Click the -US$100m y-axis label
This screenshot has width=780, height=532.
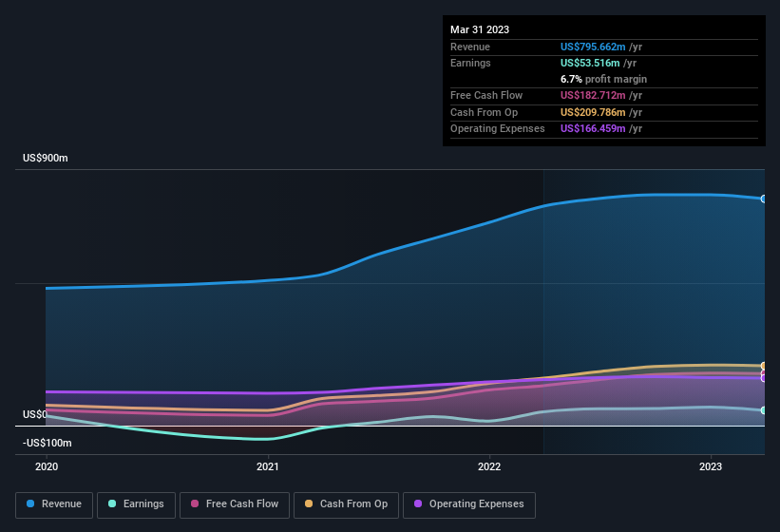point(48,443)
